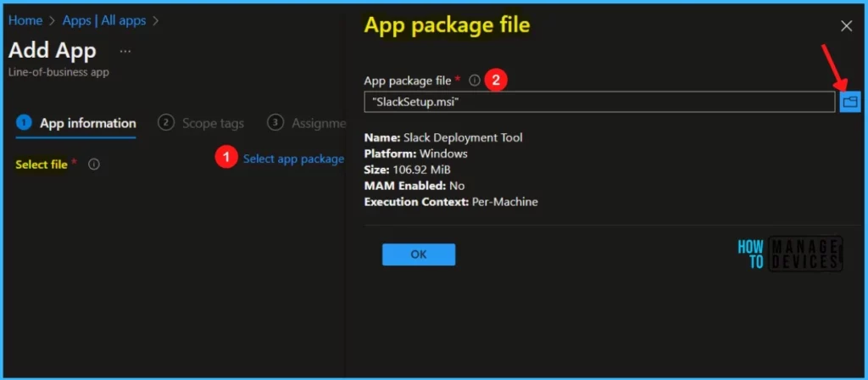868x380 pixels.
Task: Switch to the App information tab
Action: 76,123
